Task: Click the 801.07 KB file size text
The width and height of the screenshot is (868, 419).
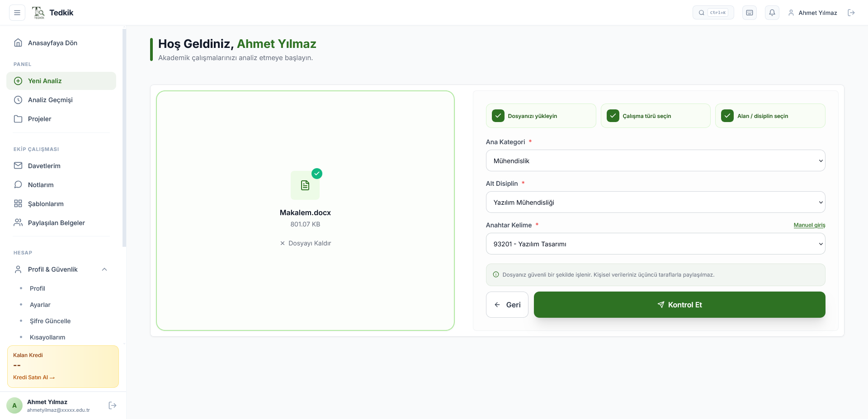Action: coord(305,224)
